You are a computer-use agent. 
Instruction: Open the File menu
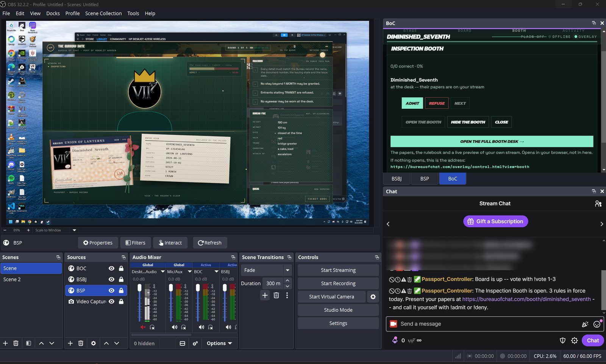pyautogui.click(x=6, y=13)
